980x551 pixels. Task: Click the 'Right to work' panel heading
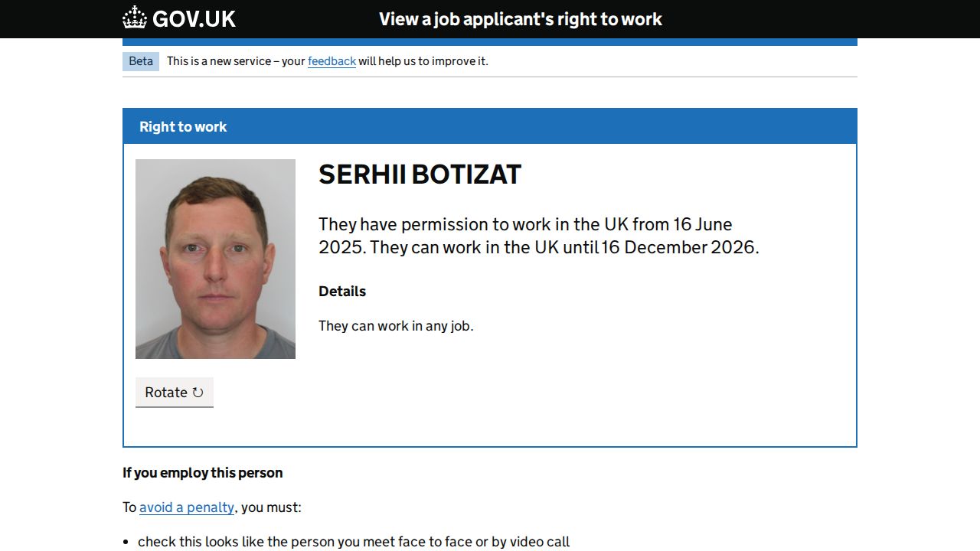pyautogui.click(x=183, y=127)
